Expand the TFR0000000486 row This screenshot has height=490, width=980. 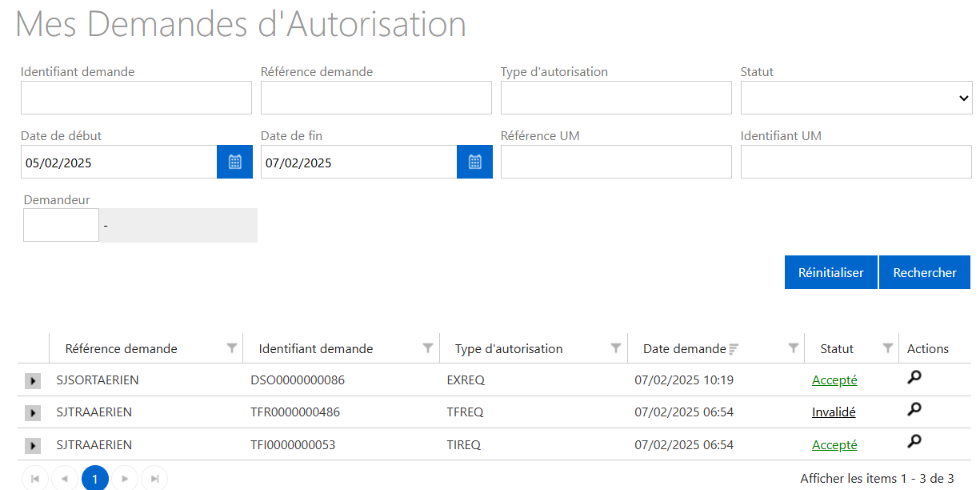point(33,413)
